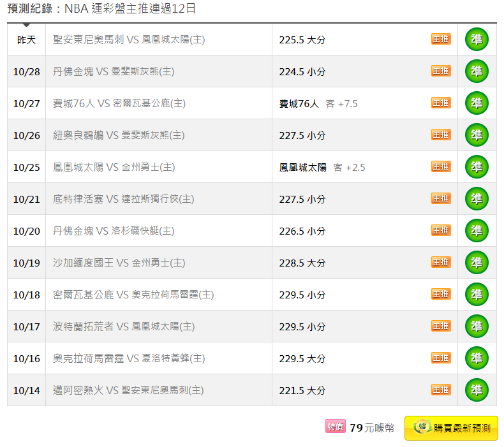Select the 鳳凰城太陽 VS 金州勇士(主) matchup
The image size is (504, 447).
114,167
